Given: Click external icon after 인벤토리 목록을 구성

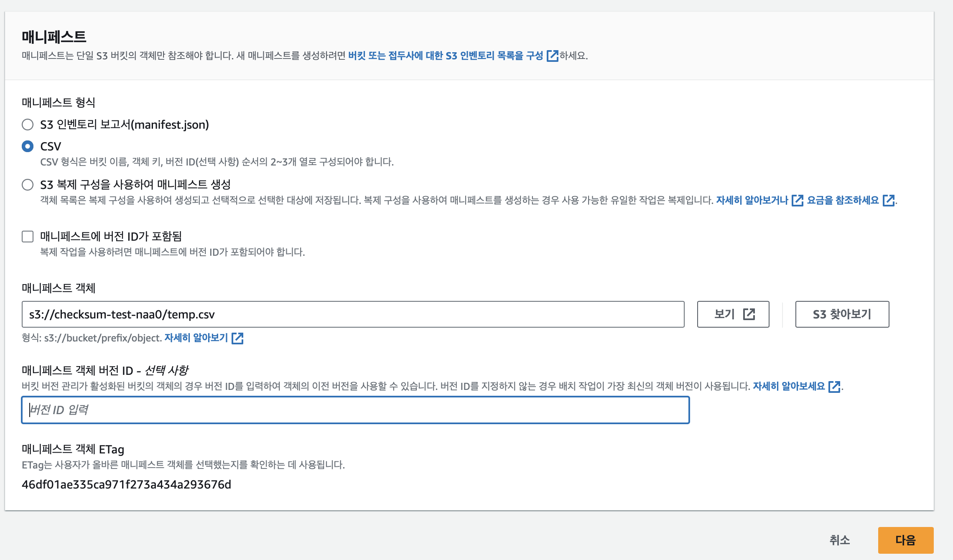Looking at the screenshot, I should coord(553,56).
